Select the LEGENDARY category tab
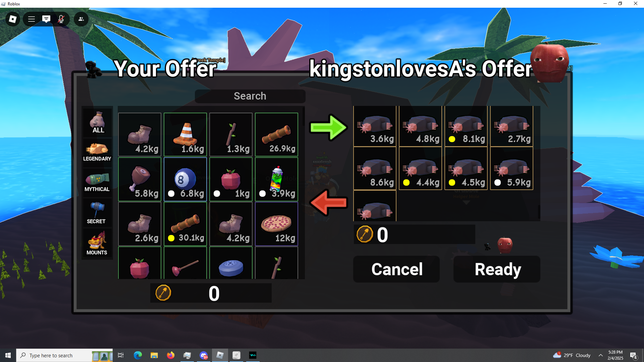The height and width of the screenshot is (362, 644). point(97,152)
